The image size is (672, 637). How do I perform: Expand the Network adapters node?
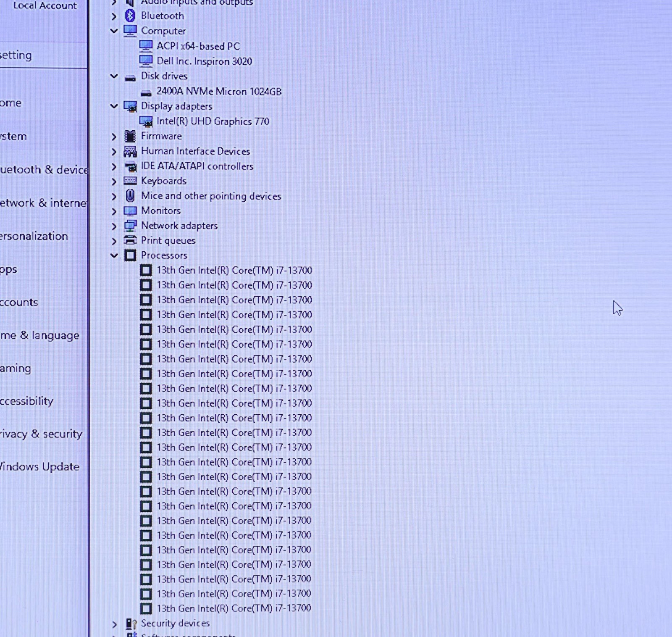[x=114, y=226]
